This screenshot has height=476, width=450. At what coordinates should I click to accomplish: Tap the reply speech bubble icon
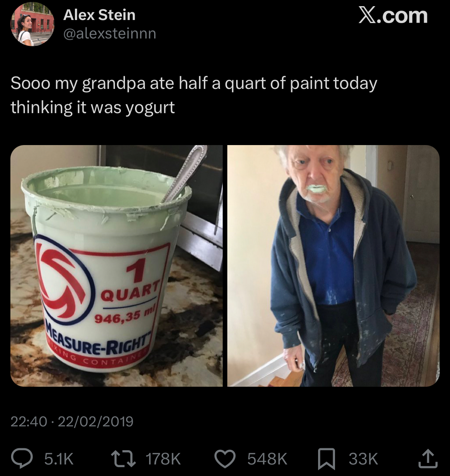tap(23, 458)
